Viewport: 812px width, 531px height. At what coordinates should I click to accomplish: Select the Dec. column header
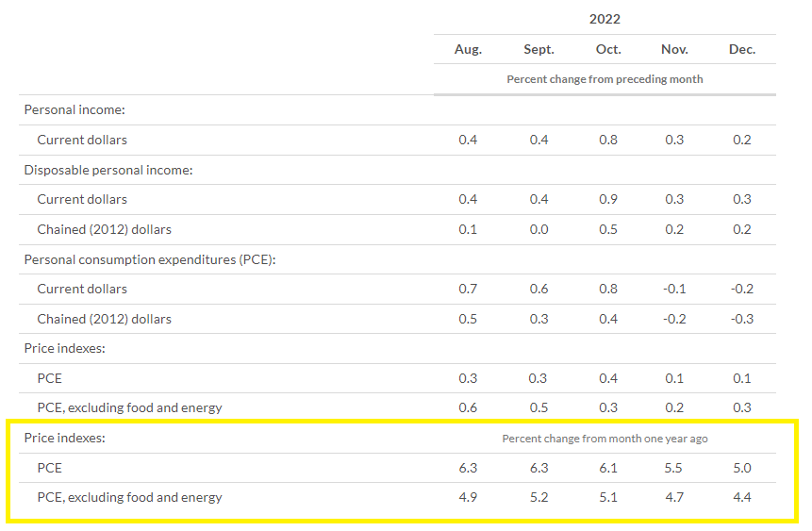click(742, 49)
